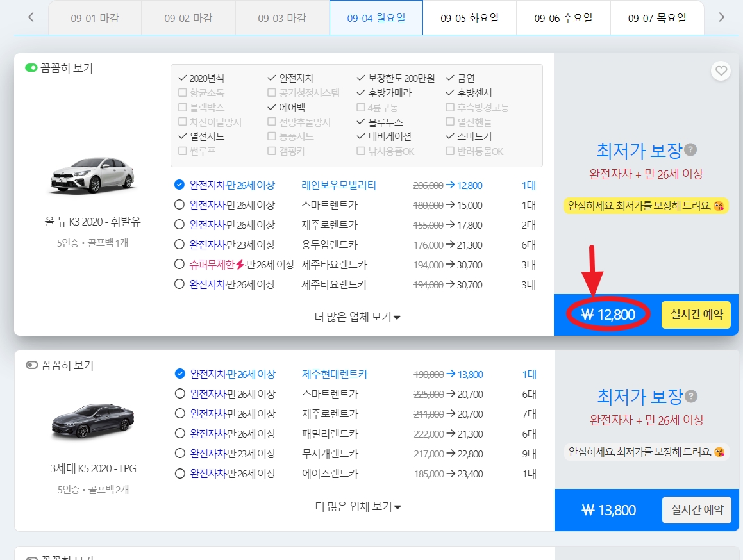Expand 더 많은 업체 보기 under the K3 listing
This screenshot has height=560, width=743.
[x=357, y=317]
